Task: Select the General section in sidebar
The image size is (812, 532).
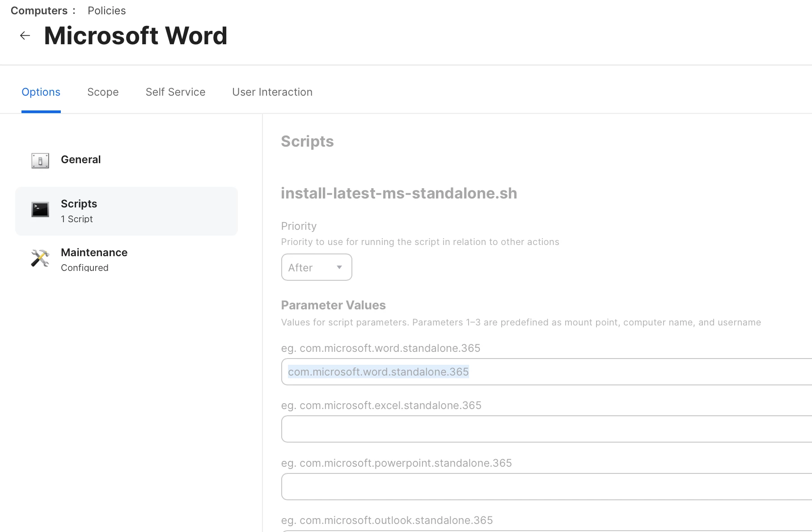Action: 127,160
